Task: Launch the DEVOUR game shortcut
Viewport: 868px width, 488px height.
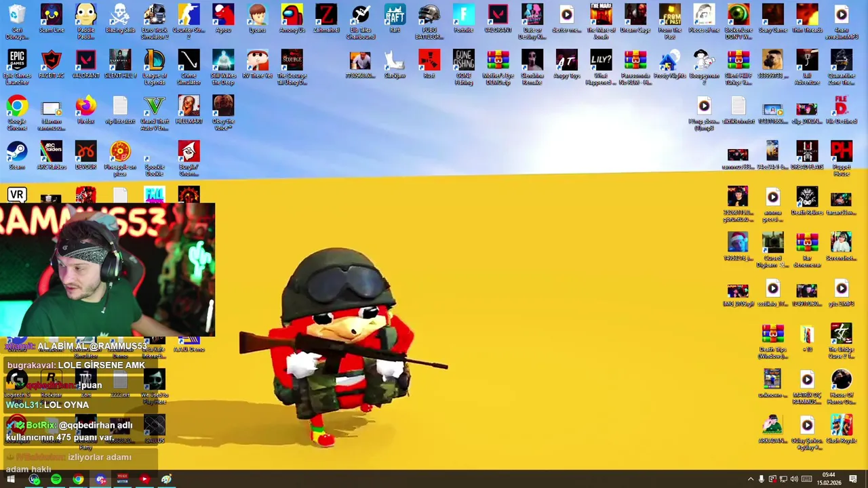Action: pyautogui.click(x=85, y=155)
